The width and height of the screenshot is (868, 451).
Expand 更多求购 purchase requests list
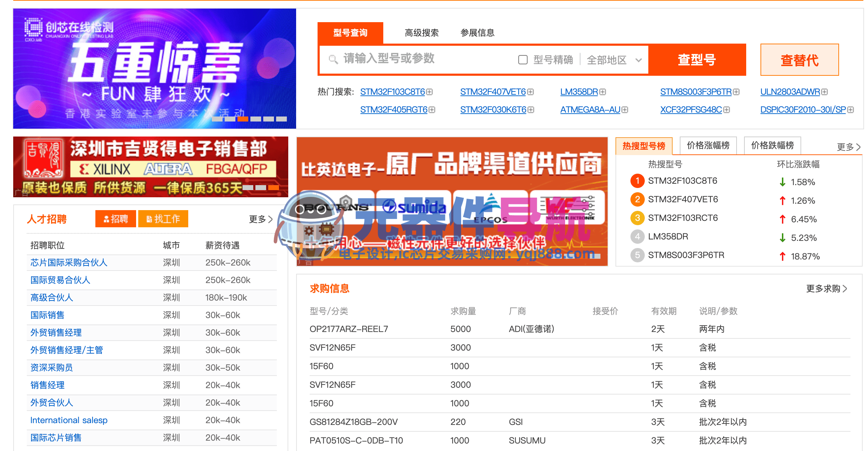(x=826, y=288)
